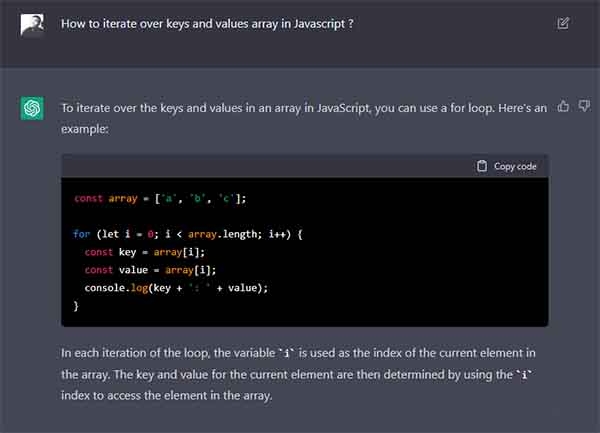Viewport: 600px width, 433px height.
Task: Click the gray code block header bar
Action: 305,166
